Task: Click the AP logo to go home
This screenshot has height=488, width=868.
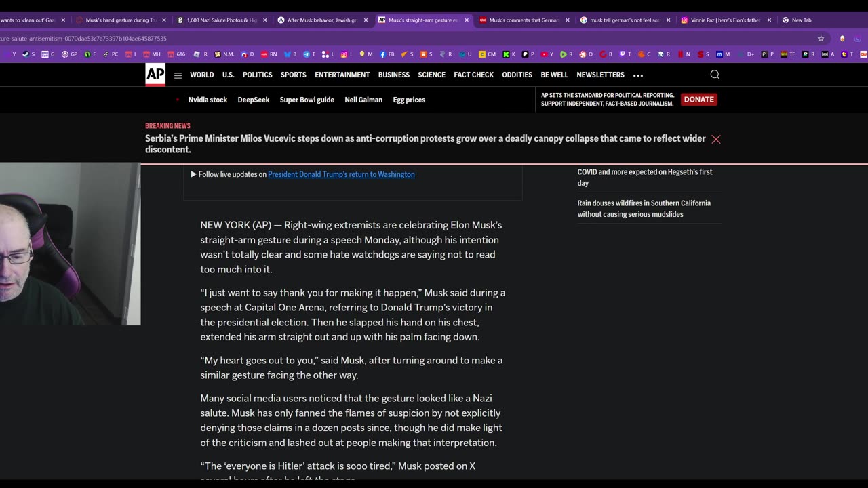Action: point(155,75)
